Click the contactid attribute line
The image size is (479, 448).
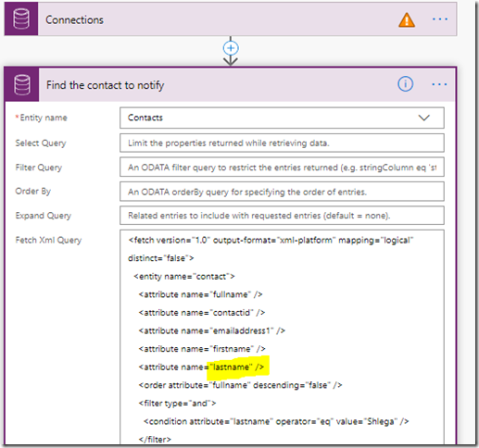pyautogui.click(x=202, y=313)
